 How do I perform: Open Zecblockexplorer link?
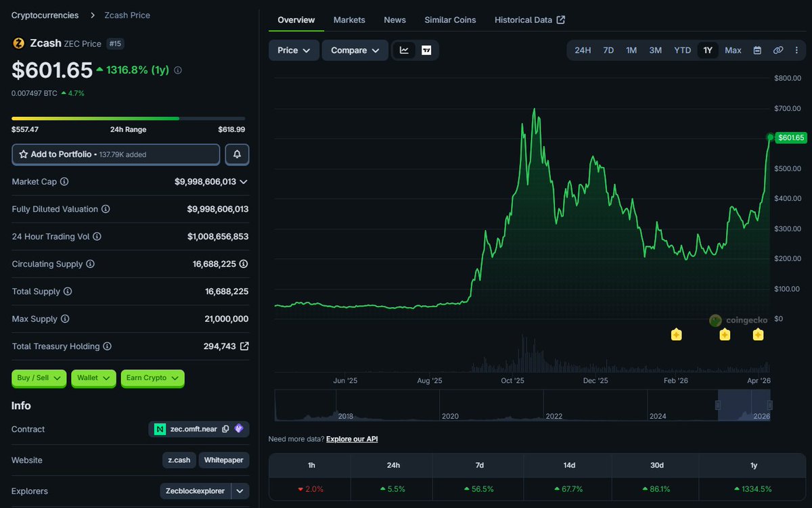click(x=196, y=491)
